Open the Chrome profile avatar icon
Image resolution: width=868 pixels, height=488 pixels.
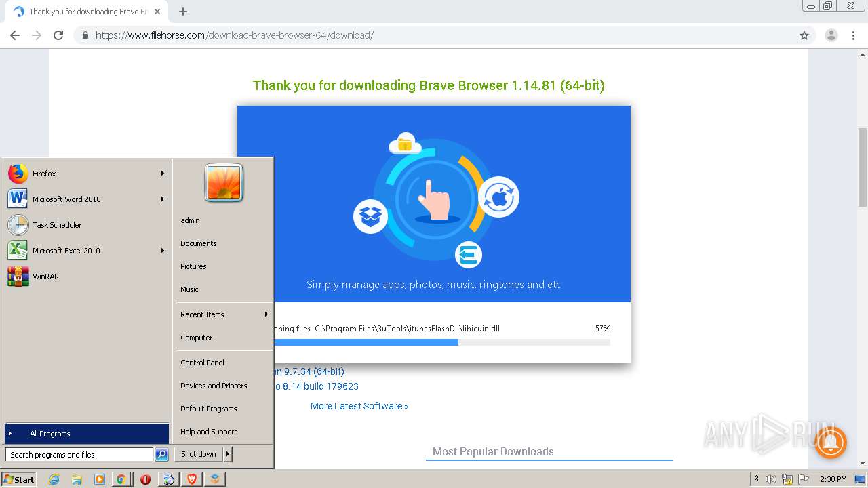[831, 35]
